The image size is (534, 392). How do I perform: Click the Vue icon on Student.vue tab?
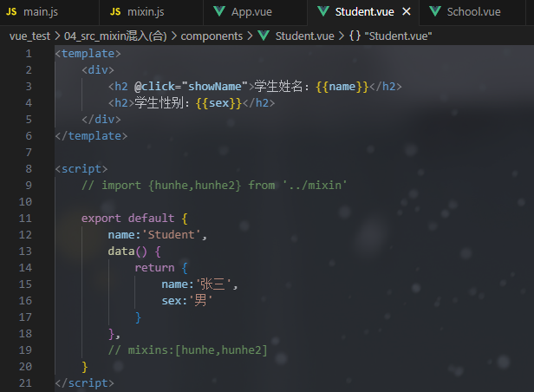tap(322, 11)
